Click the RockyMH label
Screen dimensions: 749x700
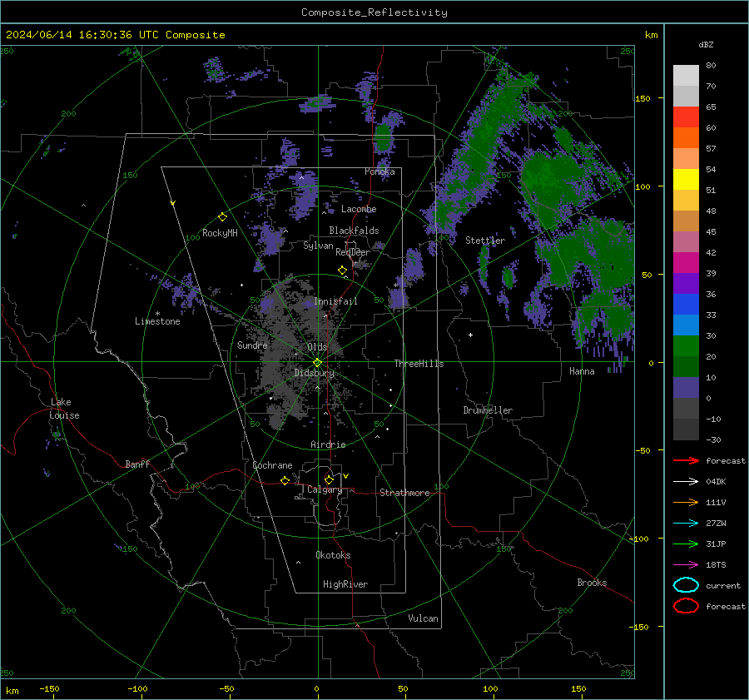[x=220, y=233]
